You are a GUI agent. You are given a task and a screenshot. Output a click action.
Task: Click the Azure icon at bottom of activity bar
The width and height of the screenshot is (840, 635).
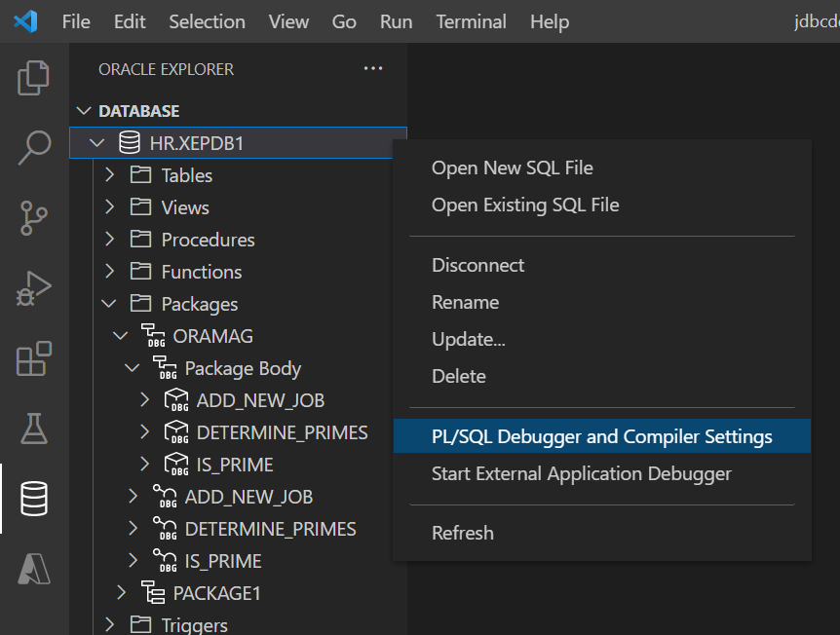34,570
